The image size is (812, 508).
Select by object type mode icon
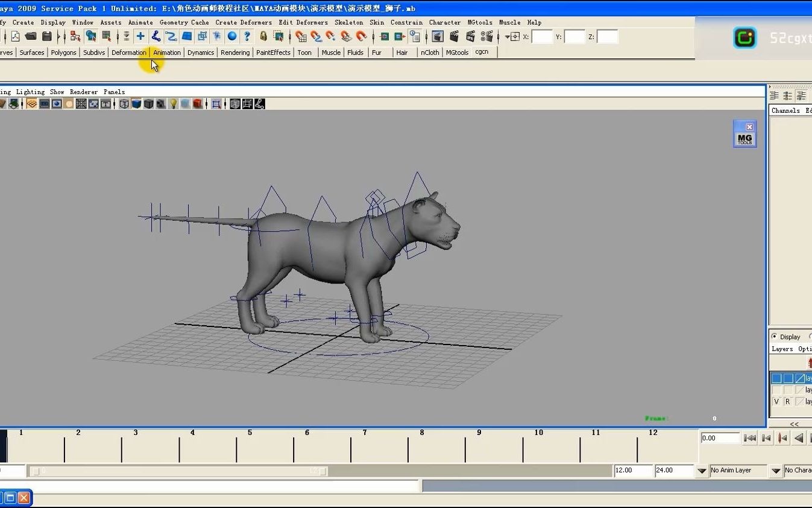(91, 37)
